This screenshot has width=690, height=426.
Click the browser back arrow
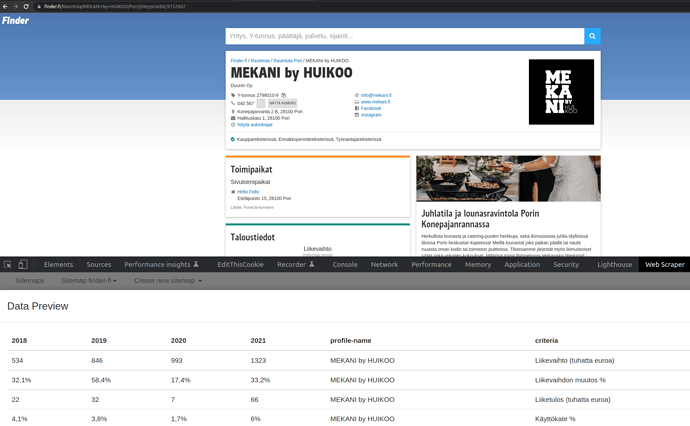click(x=5, y=7)
